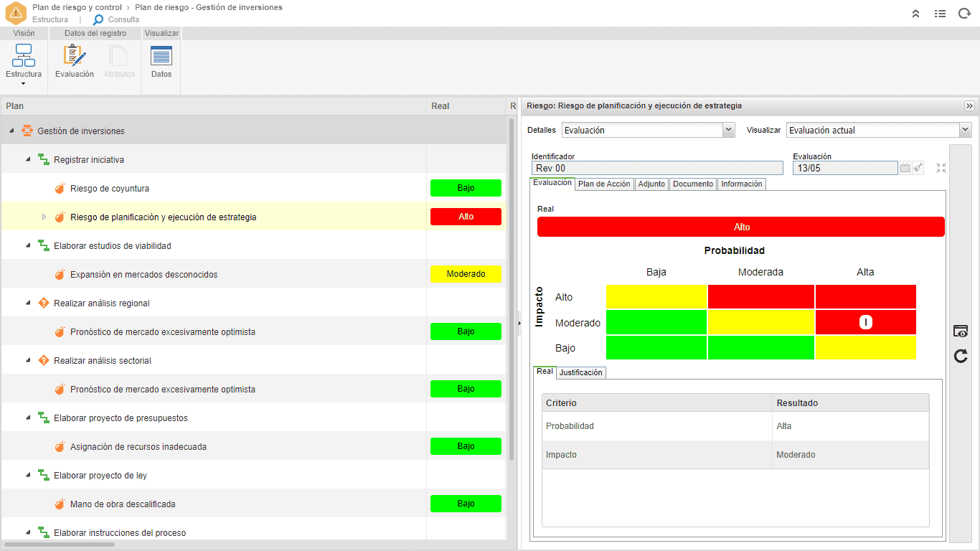Click the double chevron collapse icon at top right
The image size is (980, 551).
click(x=916, y=13)
